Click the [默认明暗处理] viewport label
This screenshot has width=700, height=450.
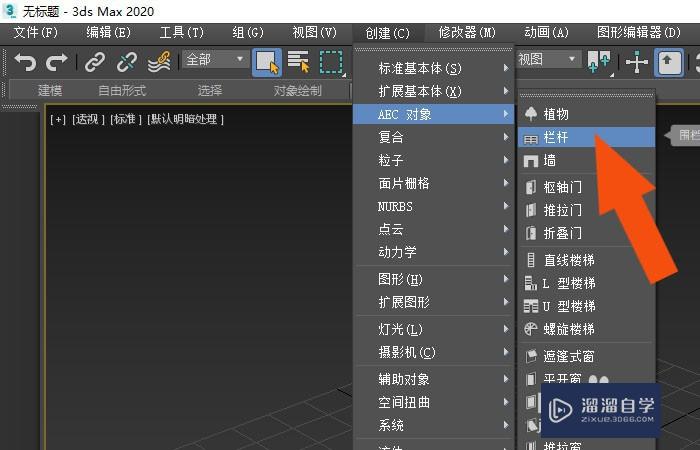tap(185, 119)
